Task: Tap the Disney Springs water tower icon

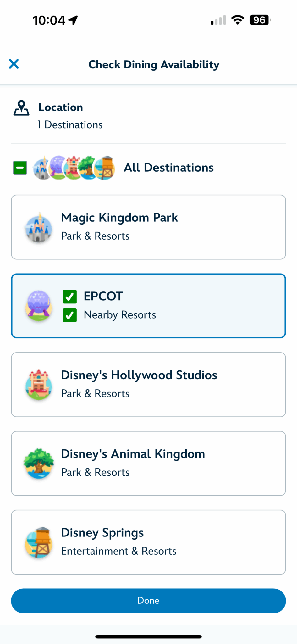Action: [x=39, y=542]
